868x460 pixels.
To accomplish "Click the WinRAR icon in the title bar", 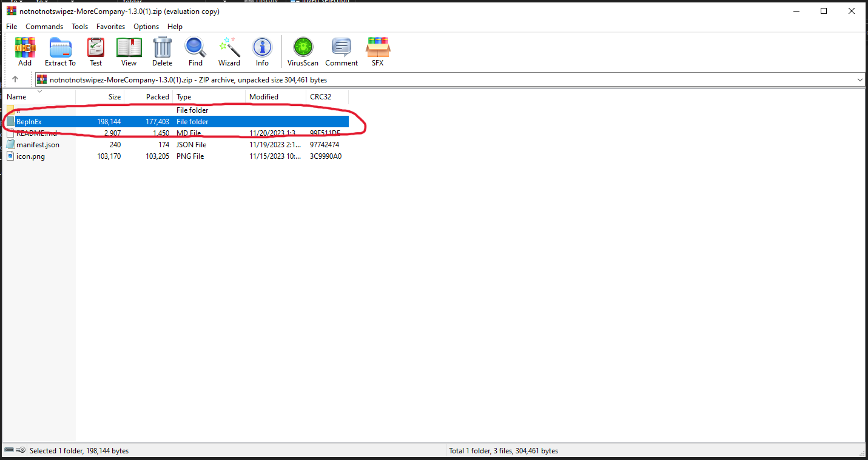I will pyautogui.click(x=11, y=11).
